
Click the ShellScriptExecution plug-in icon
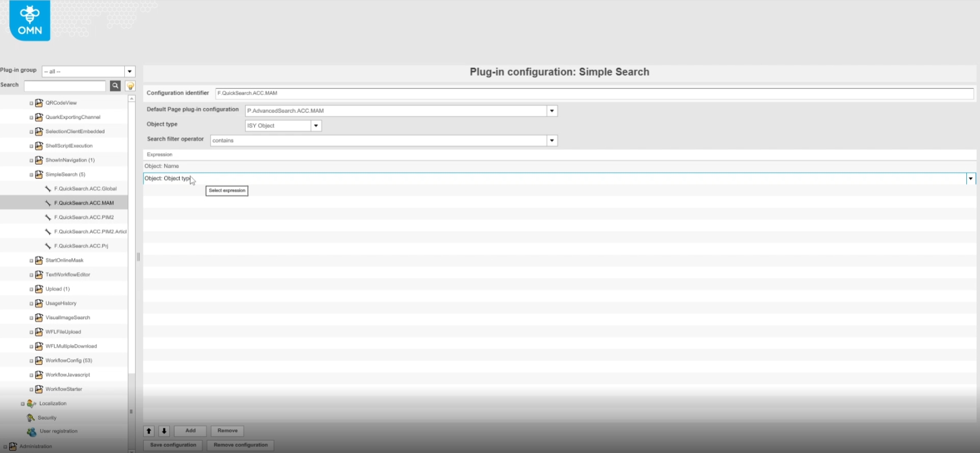click(x=39, y=146)
